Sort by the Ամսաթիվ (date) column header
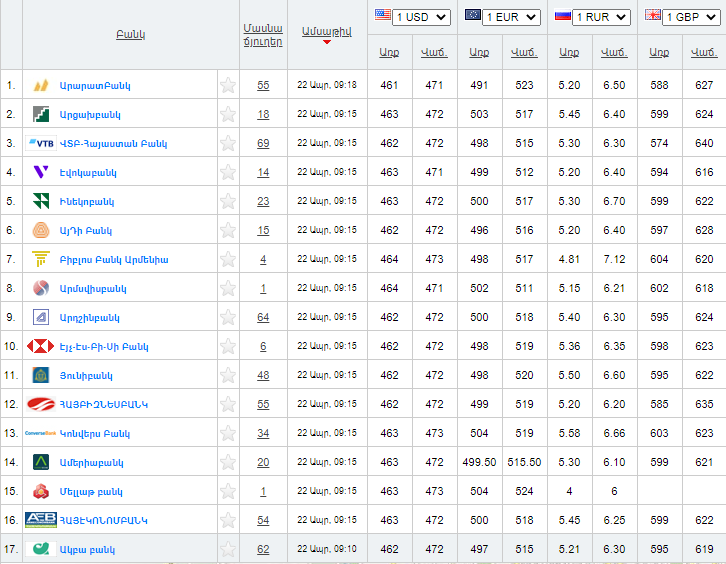The width and height of the screenshot is (726, 564). (x=326, y=33)
